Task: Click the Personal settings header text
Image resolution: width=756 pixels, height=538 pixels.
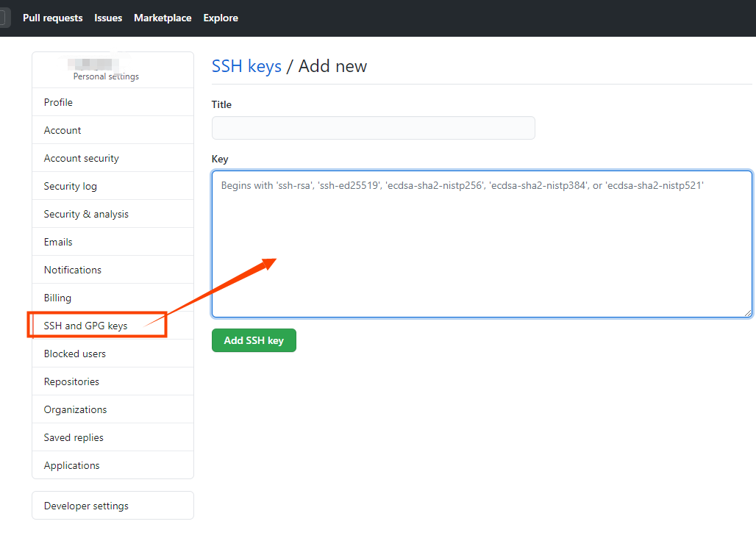Action: 106,76
